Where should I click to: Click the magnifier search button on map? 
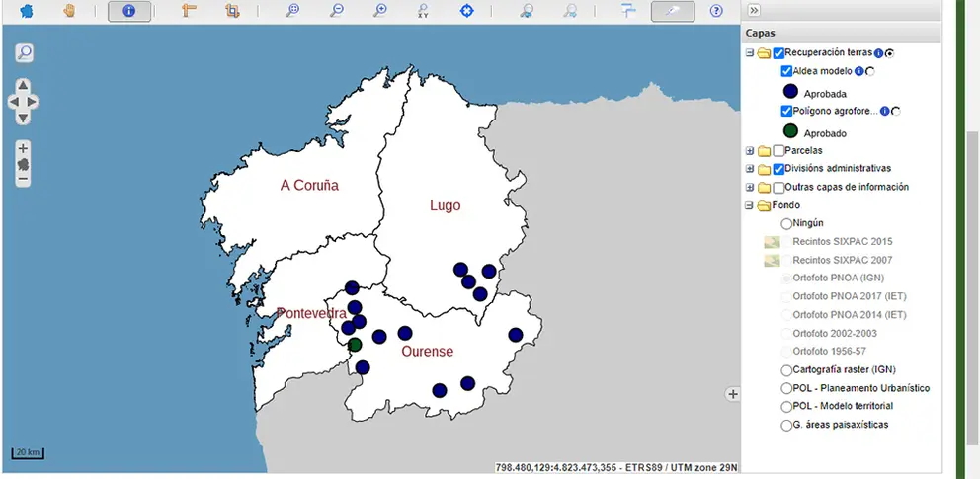[x=24, y=53]
